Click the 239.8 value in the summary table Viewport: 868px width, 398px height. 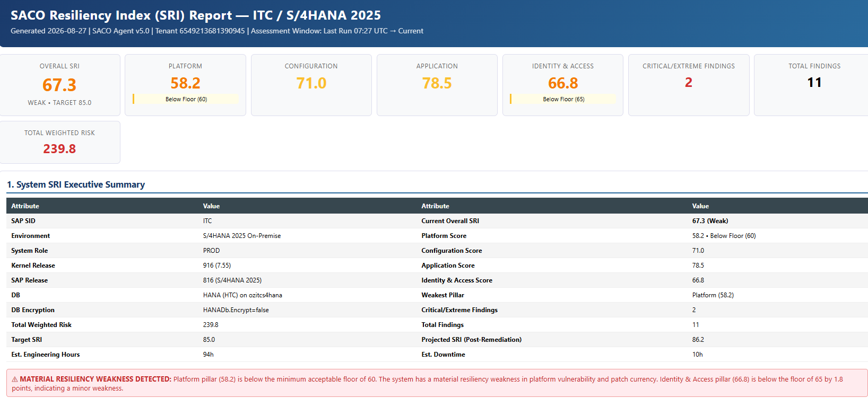click(x=211, y=325)
